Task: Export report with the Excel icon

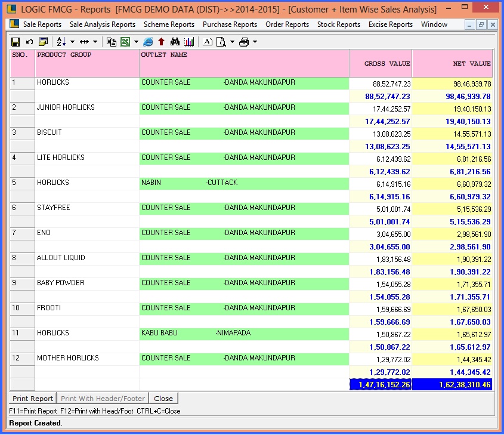Action: [125, 42]
